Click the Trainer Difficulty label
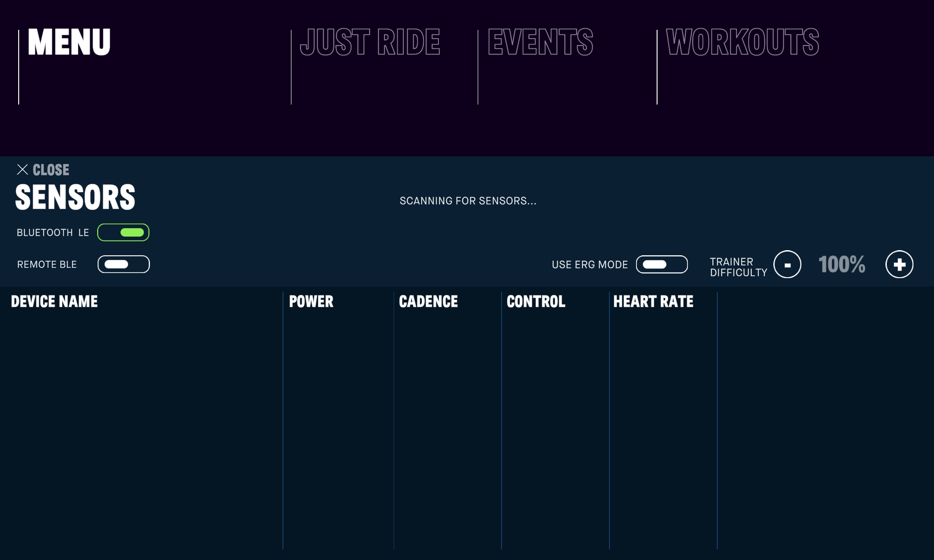Image resolution: width=934 pixels, height=560 pixels. click(x=738, y=267)
